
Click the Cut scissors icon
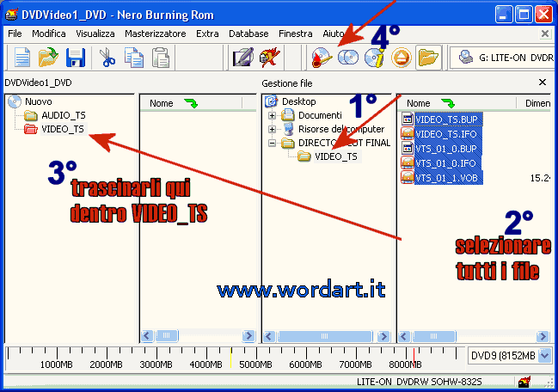[x=107, y=58]
